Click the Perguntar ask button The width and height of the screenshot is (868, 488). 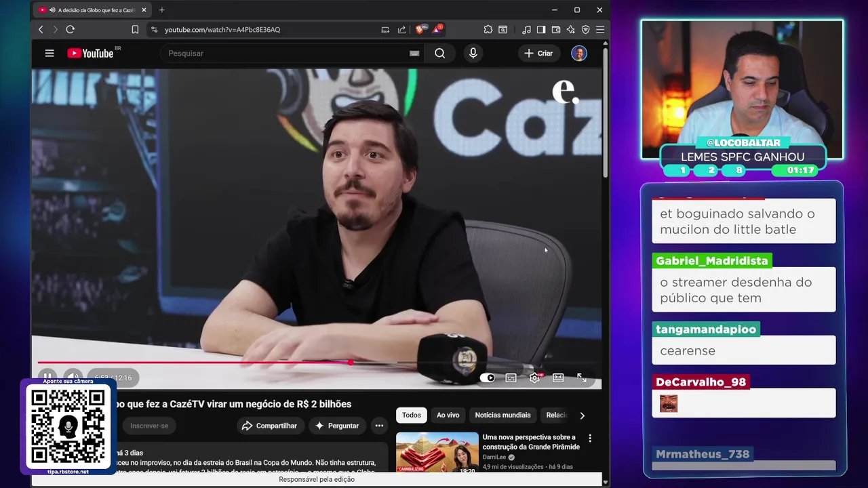pyautogui.click(x=337, y=426)
